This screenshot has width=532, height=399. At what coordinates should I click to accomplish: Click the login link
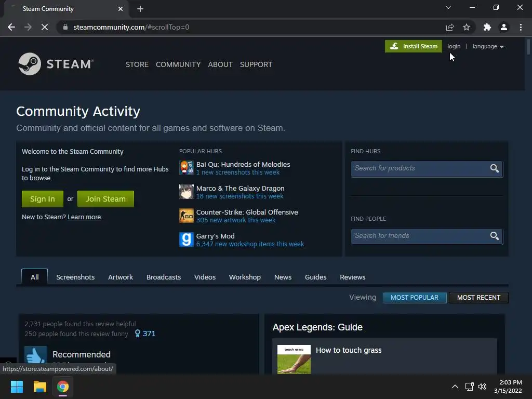pos(454,46)
